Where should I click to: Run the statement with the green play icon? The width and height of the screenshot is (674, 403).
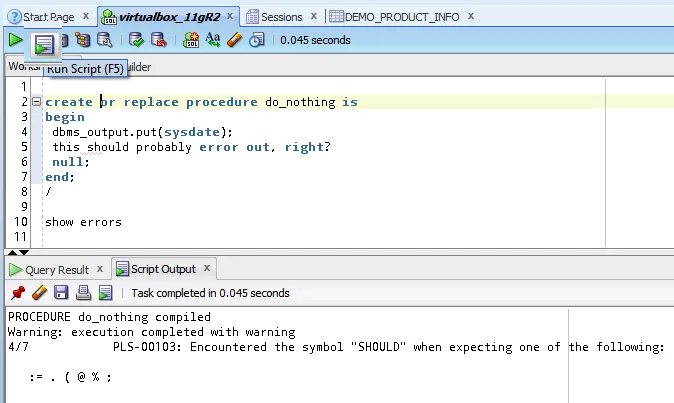(15, 40)
